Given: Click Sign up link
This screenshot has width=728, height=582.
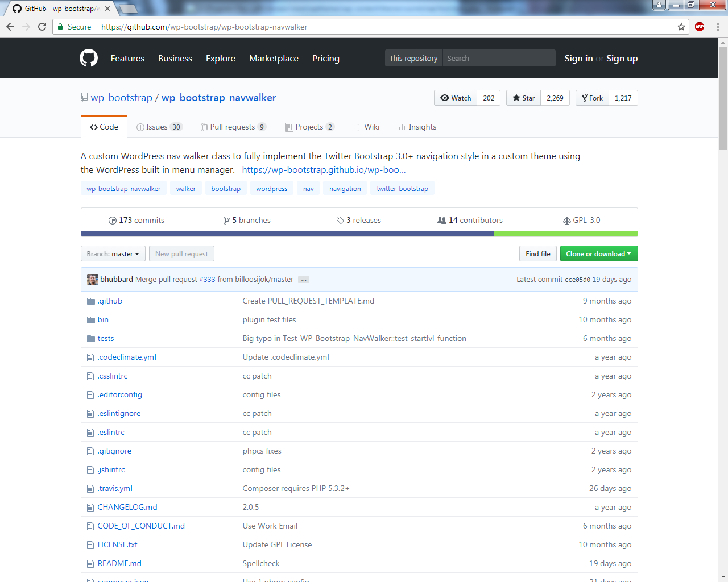Looking at the screenshot, I should (x=622, y=58).
